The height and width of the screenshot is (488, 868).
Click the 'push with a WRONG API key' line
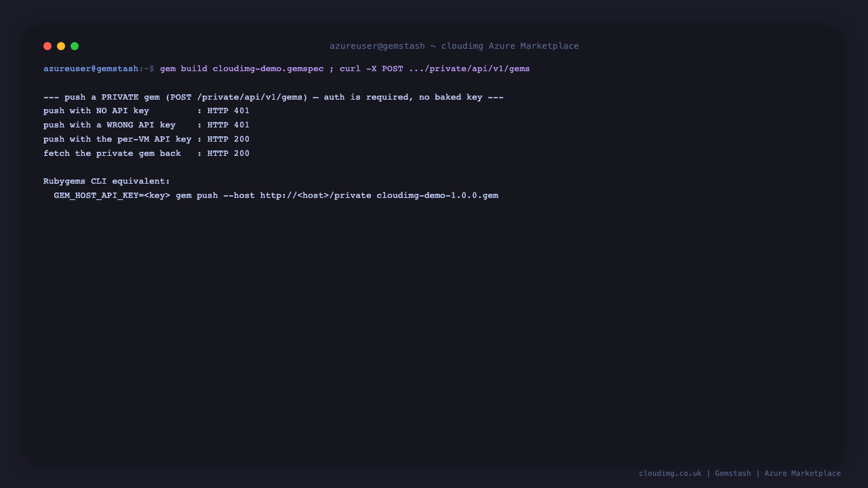click(x=146, y=125)
